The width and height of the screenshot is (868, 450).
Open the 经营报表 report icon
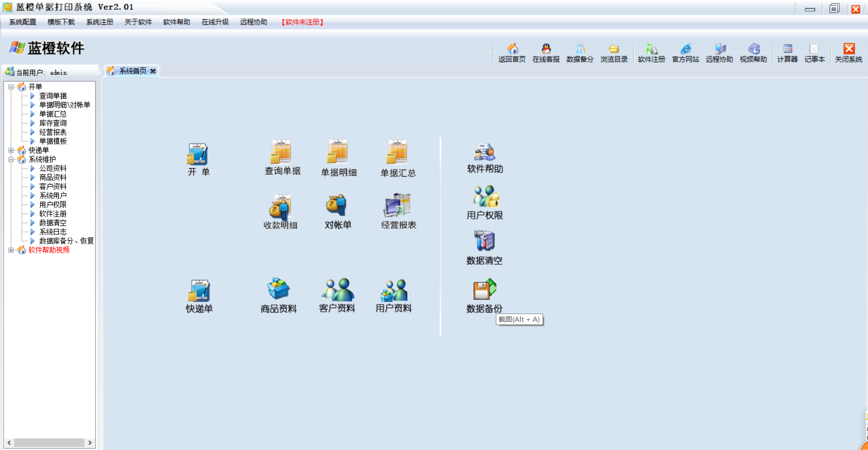coord(398,205)
